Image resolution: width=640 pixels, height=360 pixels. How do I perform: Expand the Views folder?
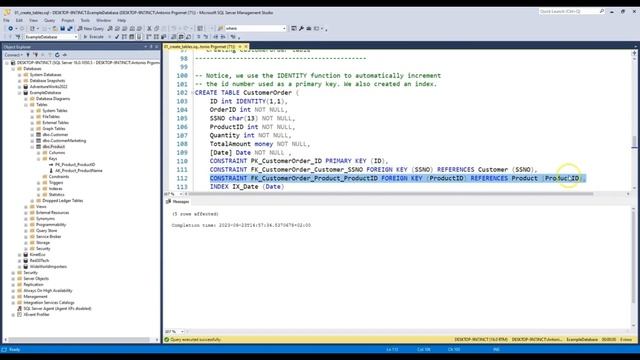[x=26, y=207]
